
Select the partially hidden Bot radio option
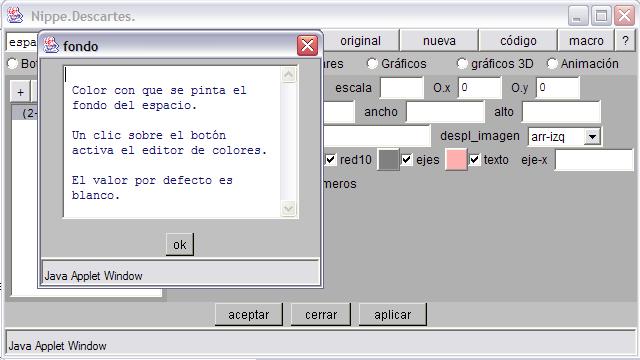[13, 64]
